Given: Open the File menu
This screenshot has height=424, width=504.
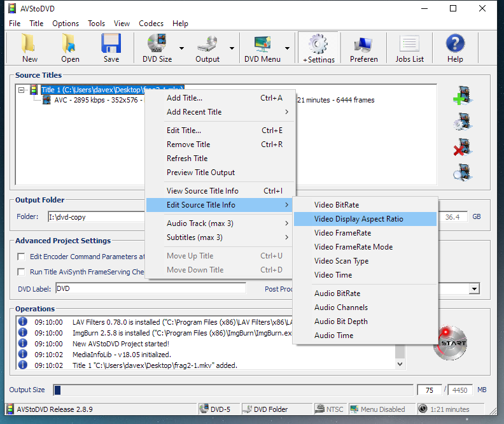Looking at the screenshot, I should tap(15, 24).
